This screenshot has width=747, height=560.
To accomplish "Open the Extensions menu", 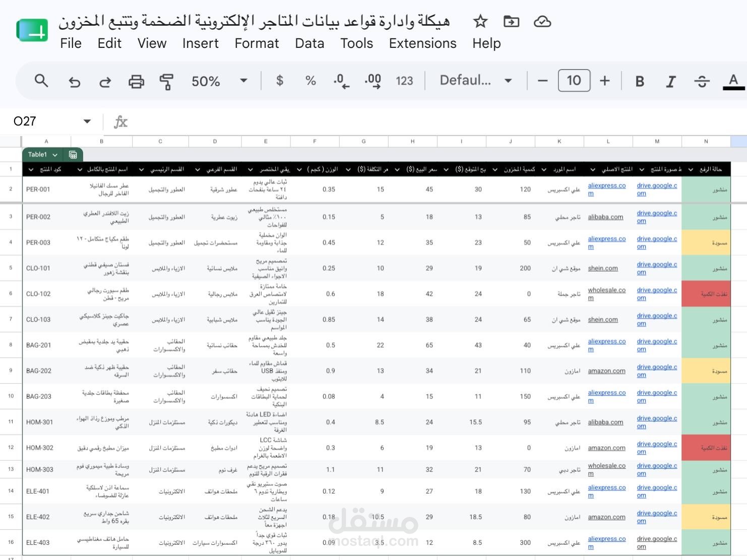I will point(422,43).
